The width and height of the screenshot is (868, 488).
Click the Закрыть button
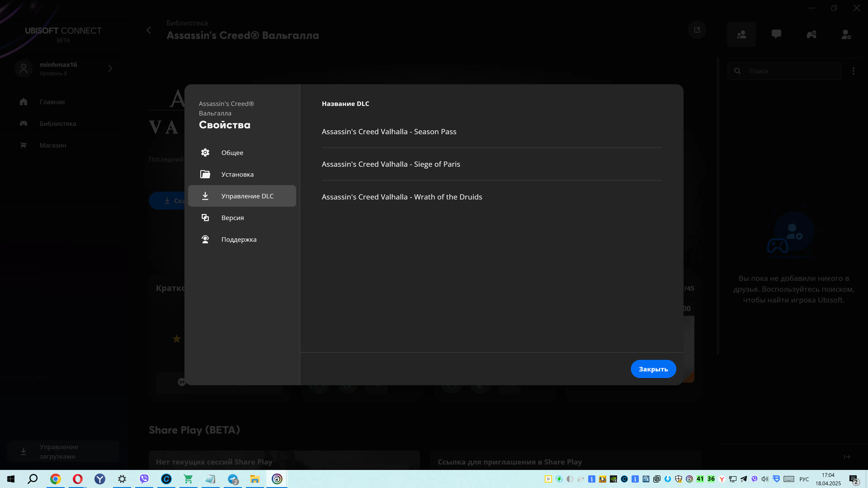(653, 369)
